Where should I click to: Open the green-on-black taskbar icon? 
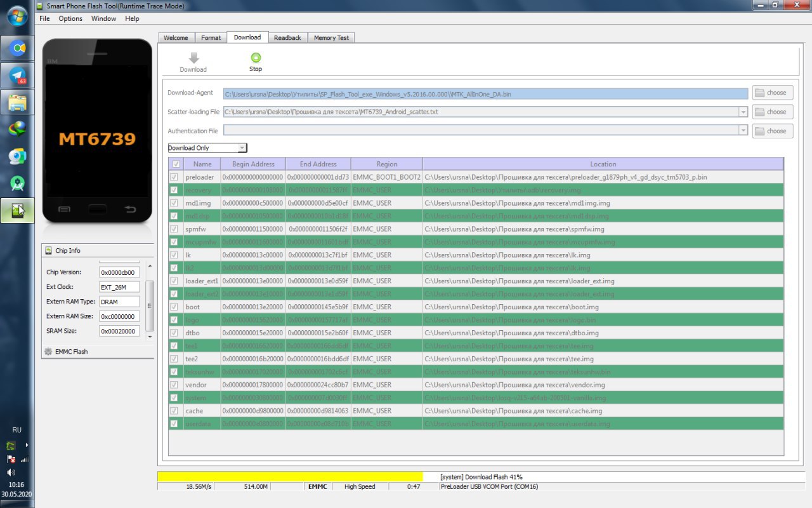[17, 184]
